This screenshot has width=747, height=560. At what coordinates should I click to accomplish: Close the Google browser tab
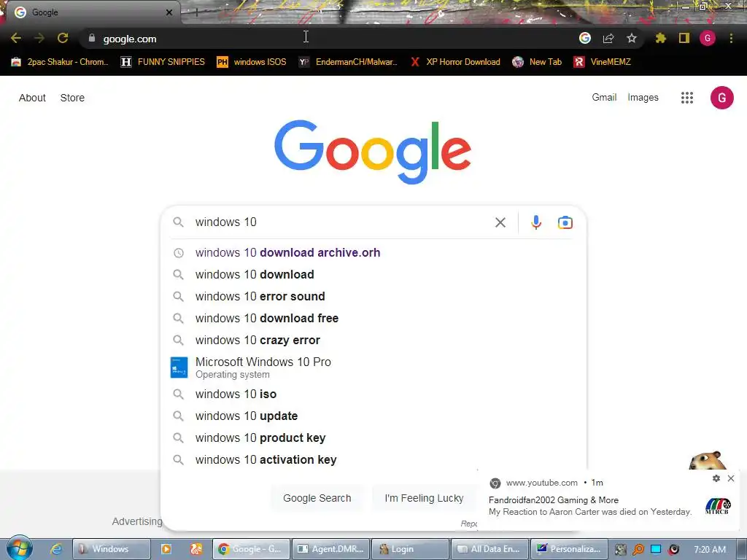169,12
